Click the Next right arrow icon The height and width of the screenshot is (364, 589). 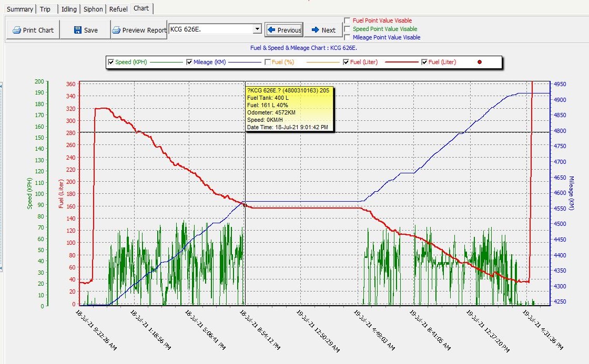pyautogui.click(x=316, y=30)
